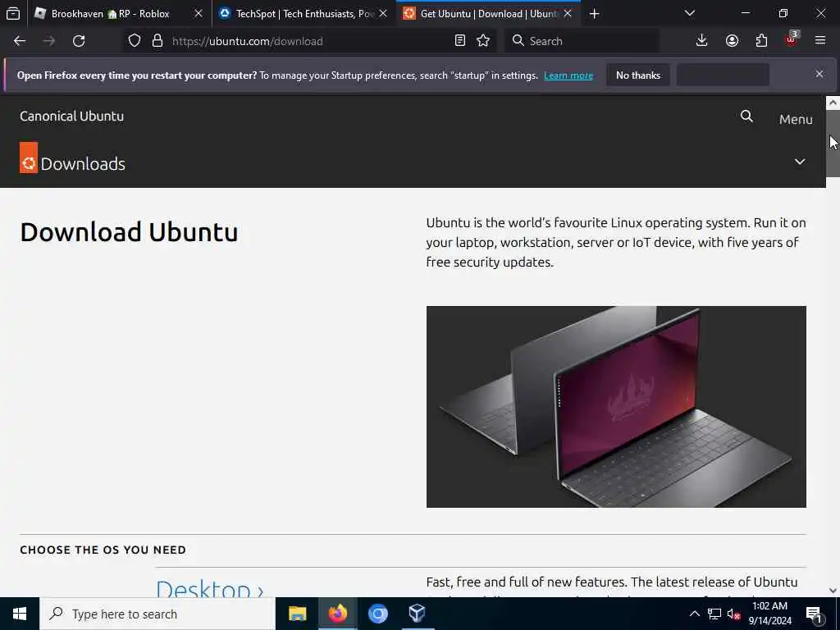Close the Get Ubuntu tab
The image size is (840, 630).
(x=568, y=14)
